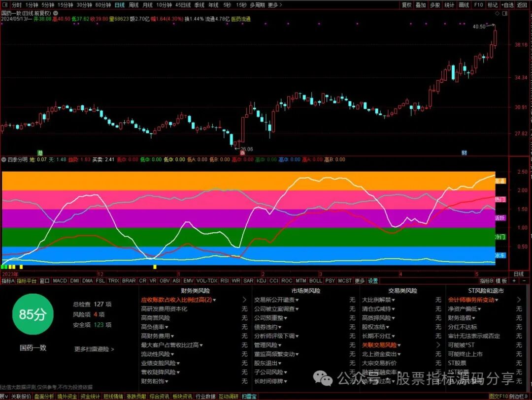Screen dimensions: 532x400
Task: Select the VOL-TDX indicator
Action: coord(206,280)
